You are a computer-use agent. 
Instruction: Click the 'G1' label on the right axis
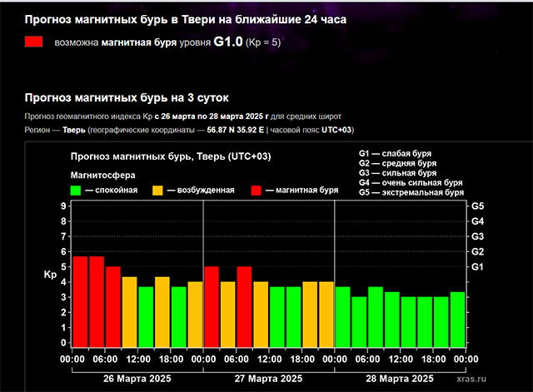(x=477, y=267)
